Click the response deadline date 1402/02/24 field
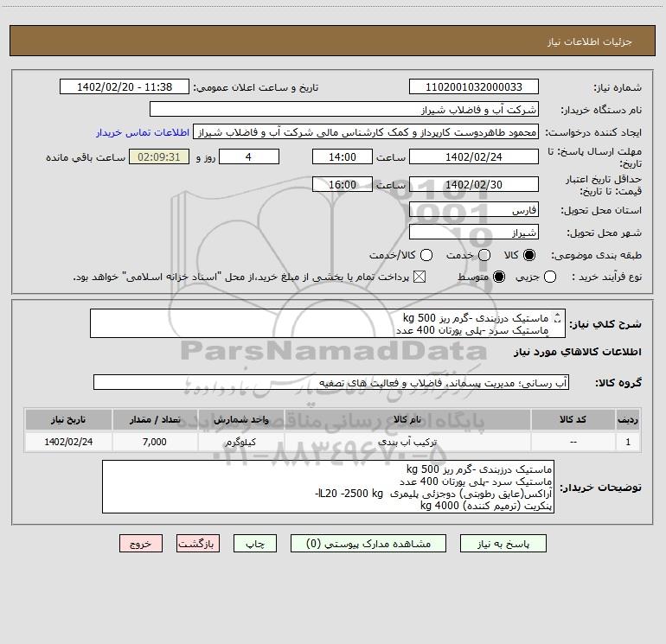This screenshot has height=644, width=666. 474,156
